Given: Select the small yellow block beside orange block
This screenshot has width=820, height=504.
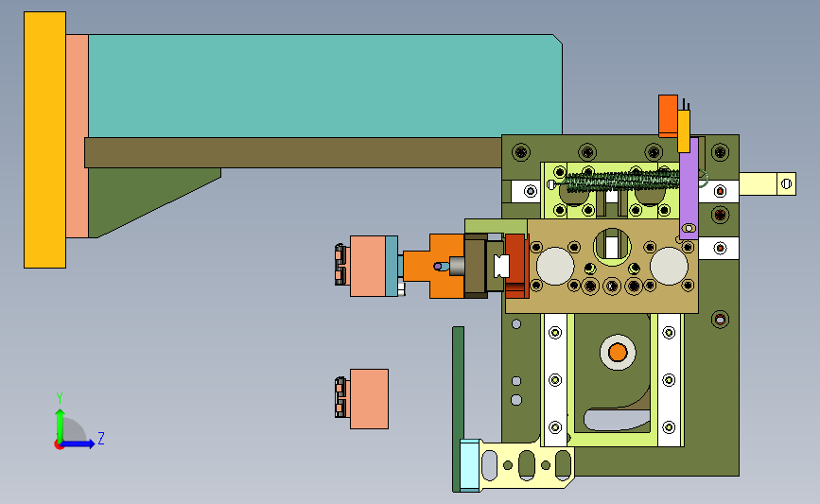Looking at the screenshot, I should click(684, 130).
